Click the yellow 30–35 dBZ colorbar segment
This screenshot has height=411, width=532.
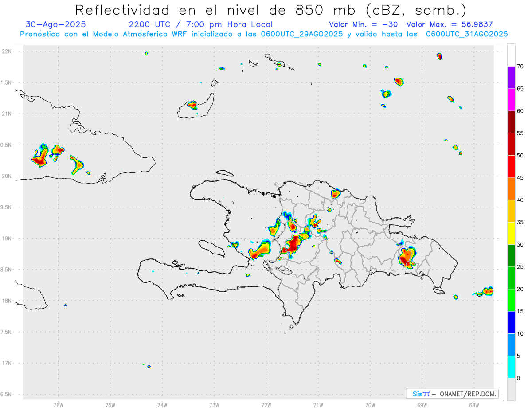511,233
